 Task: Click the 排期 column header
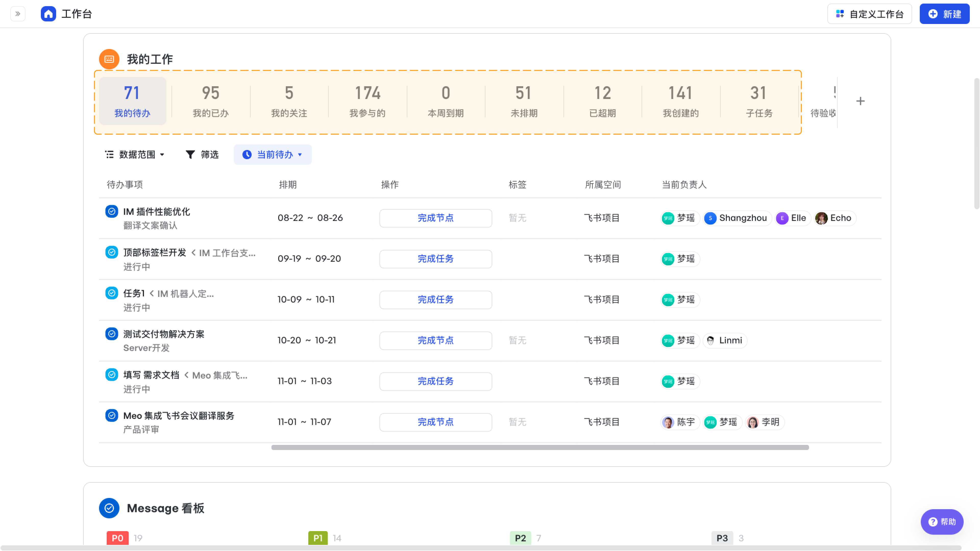[288, 185]
